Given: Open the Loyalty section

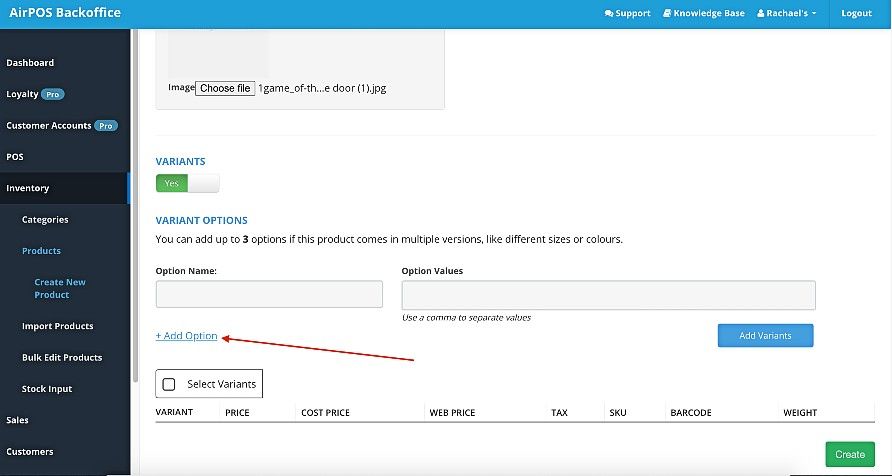Looking at the screenshot, I should tap(22, 94).
